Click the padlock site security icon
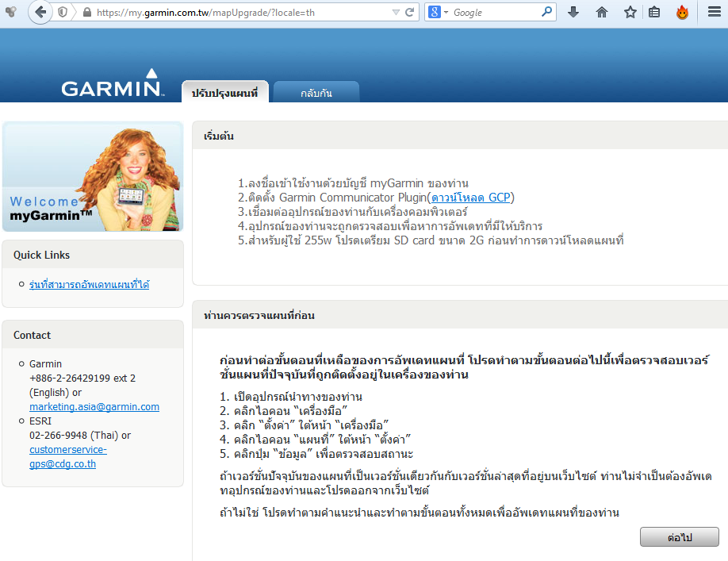The height and width of the screenshot is (561, 728). pos(86,13)
